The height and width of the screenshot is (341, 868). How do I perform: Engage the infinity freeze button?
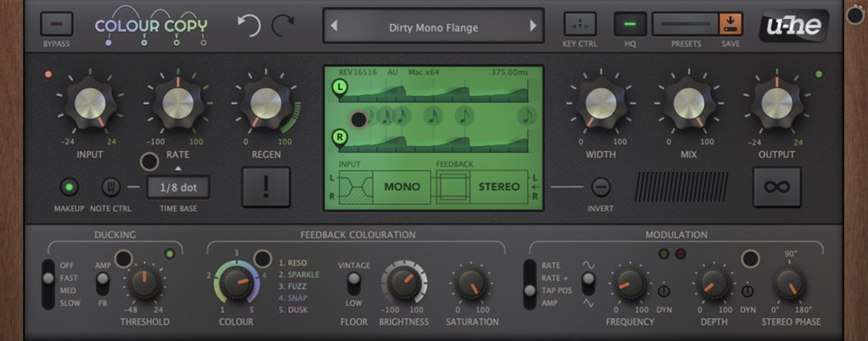pyautogui.click(x=777, y=187)
